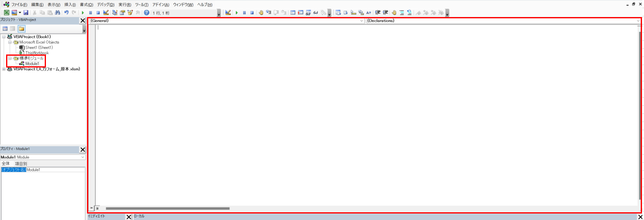Open the Properties Window icon
This screenshot has width=644, height=220.
(122, 13)
